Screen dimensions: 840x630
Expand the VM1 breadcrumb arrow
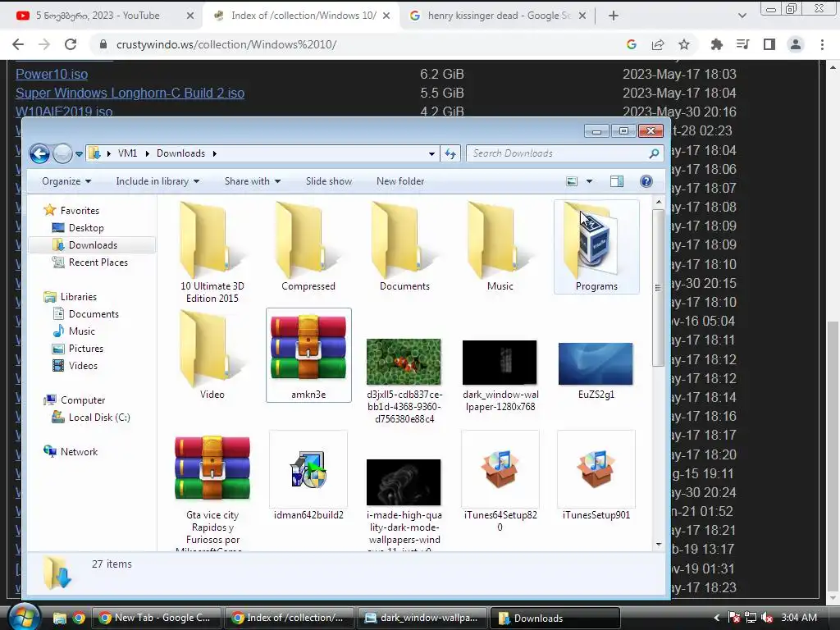pos(147,153)
